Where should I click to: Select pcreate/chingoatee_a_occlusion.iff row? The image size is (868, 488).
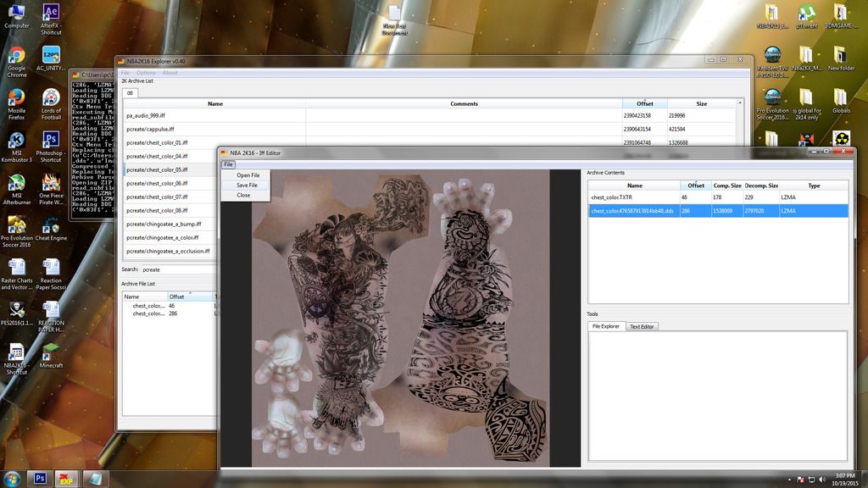170,251
